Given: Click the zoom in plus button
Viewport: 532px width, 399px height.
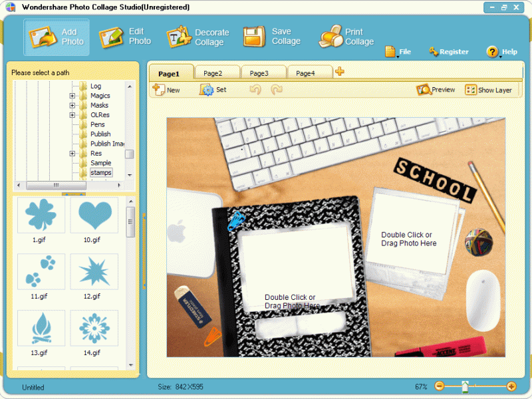Looking at the screenshot, I should [x=511, y=386].
